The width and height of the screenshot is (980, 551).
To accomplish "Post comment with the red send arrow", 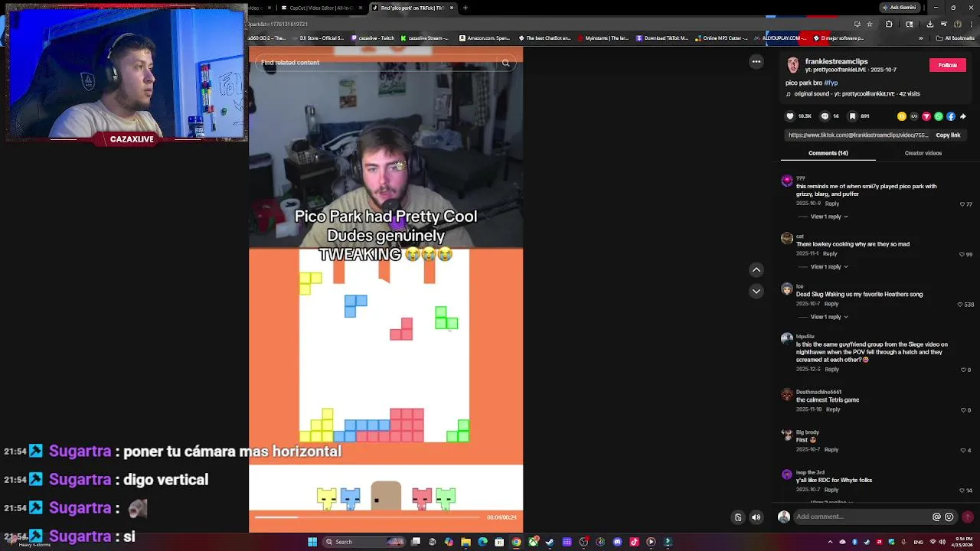I will (x=968, y=517).
